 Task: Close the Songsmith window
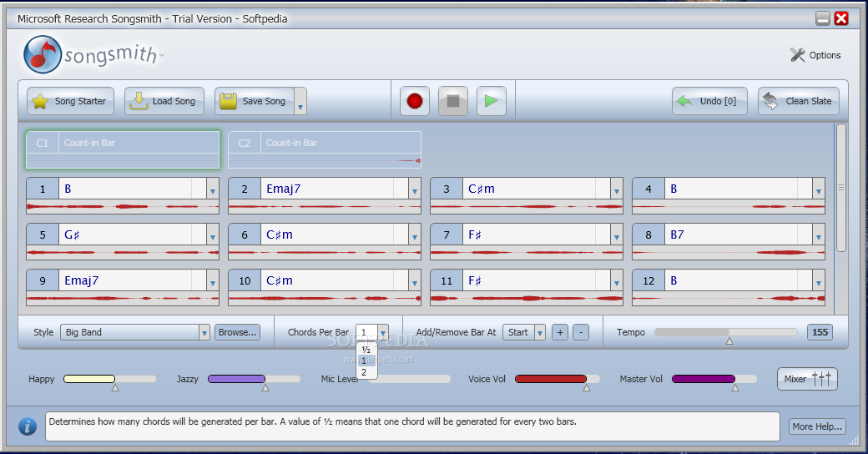841,18
